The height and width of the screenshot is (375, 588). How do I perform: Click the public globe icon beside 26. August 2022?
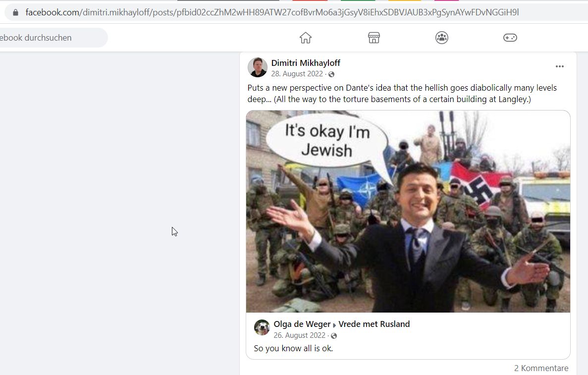coord(334,336)
